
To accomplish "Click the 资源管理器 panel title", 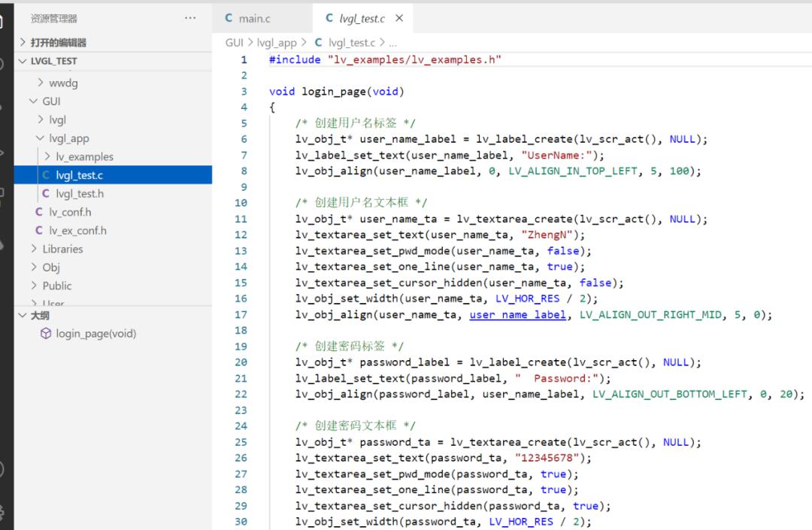I will point(54,19).
